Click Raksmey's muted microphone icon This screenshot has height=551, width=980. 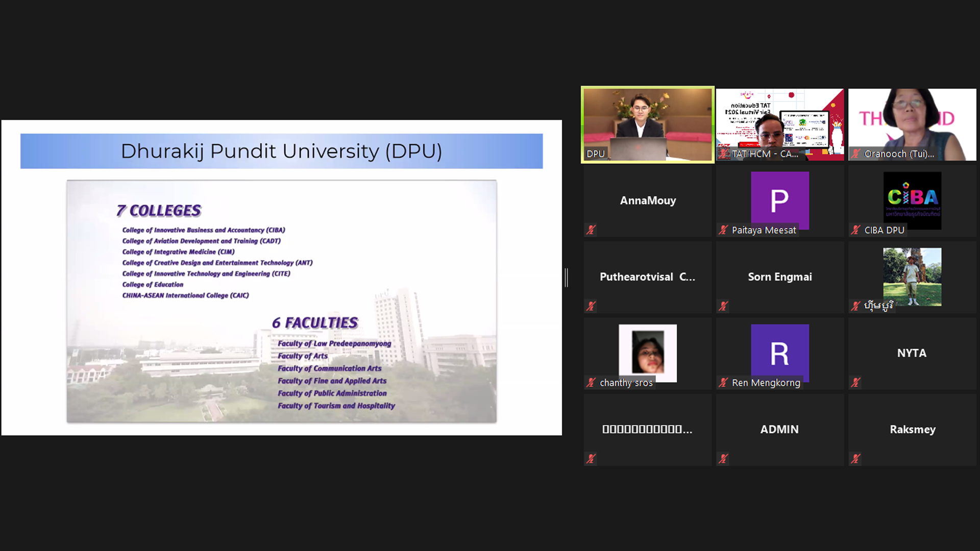(856, 459)
